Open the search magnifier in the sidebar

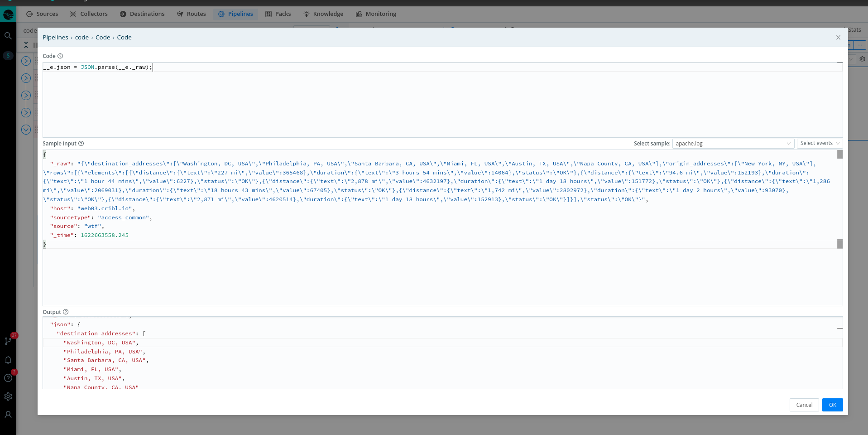click(8, 36)
